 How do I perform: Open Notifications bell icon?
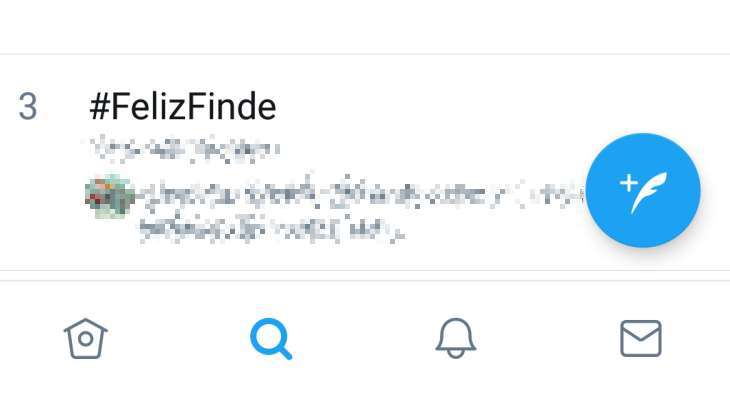[x=455, y=338]
